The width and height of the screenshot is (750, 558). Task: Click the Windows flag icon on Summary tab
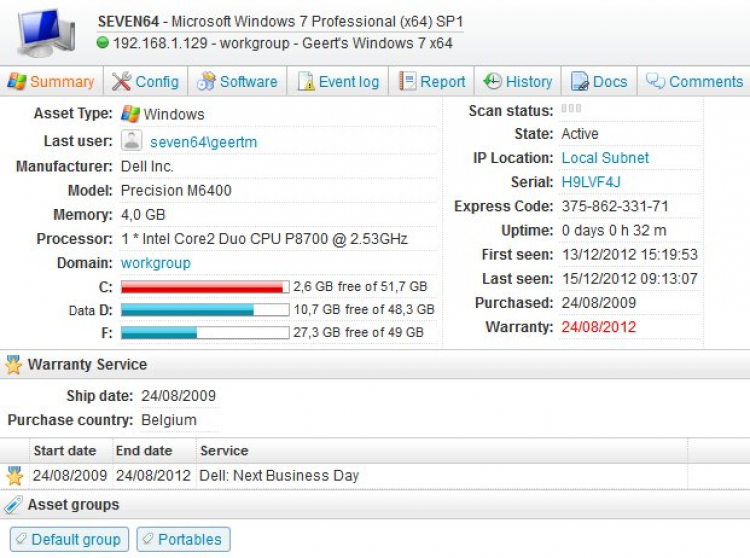coord(17,82)
